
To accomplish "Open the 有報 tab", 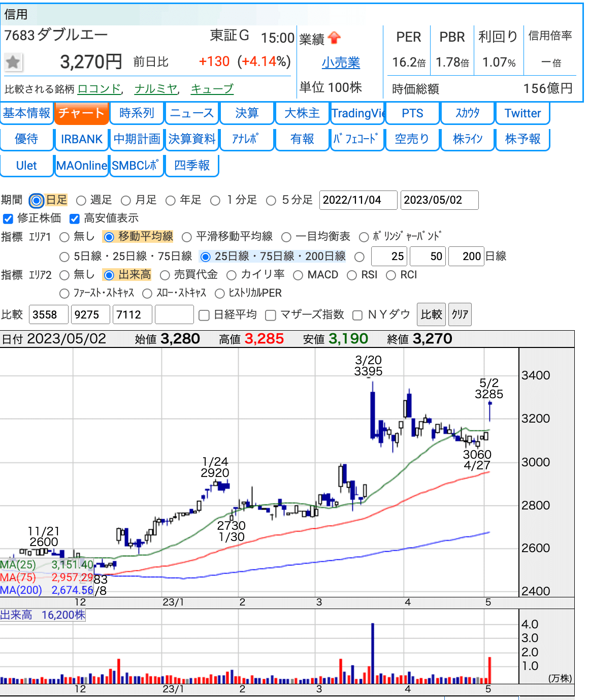I will pos(302,139).
